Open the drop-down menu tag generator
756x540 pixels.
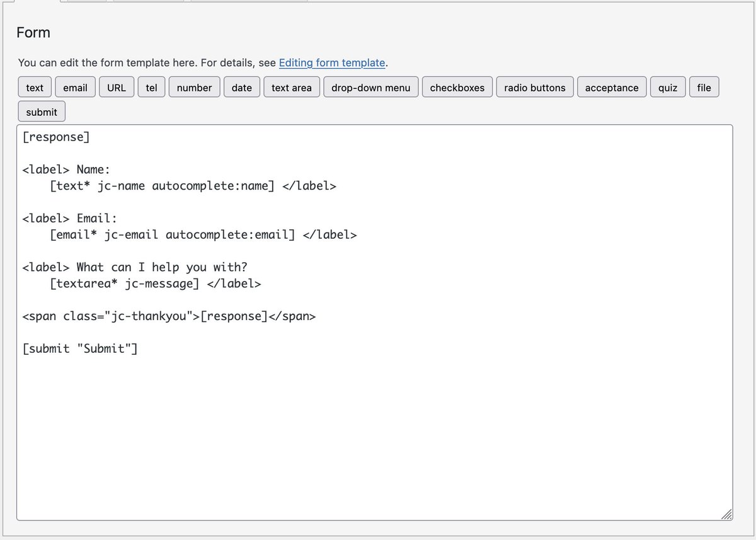[x=370, y=88]
